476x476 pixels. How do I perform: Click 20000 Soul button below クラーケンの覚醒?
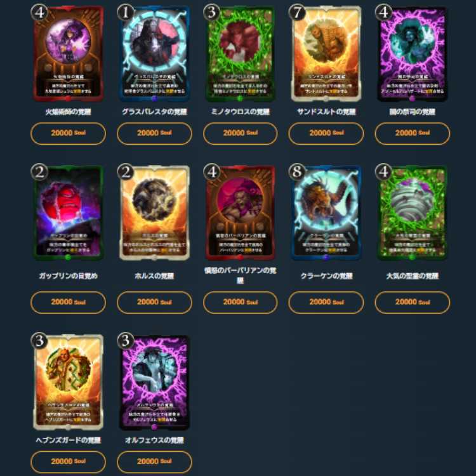point(326,302)
